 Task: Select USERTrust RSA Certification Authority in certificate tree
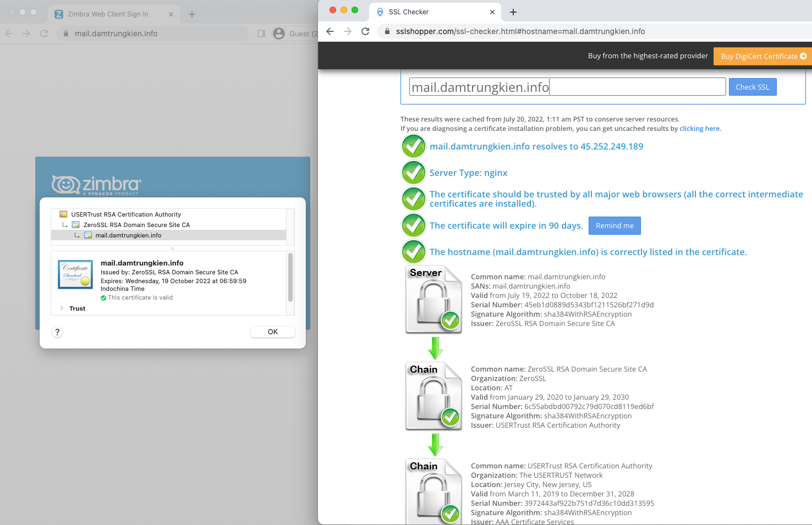point(126,214)
